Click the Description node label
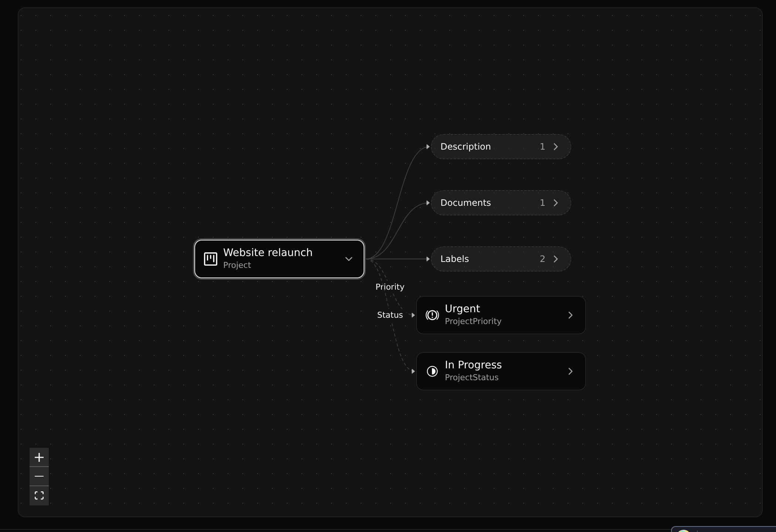The height and width of the screenshot is (532, 776). (x=466, y=147)
